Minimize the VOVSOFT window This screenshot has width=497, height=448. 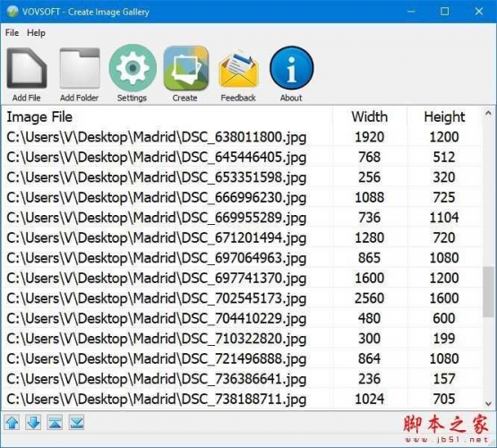pyautogui.click(x=411, y=12)
